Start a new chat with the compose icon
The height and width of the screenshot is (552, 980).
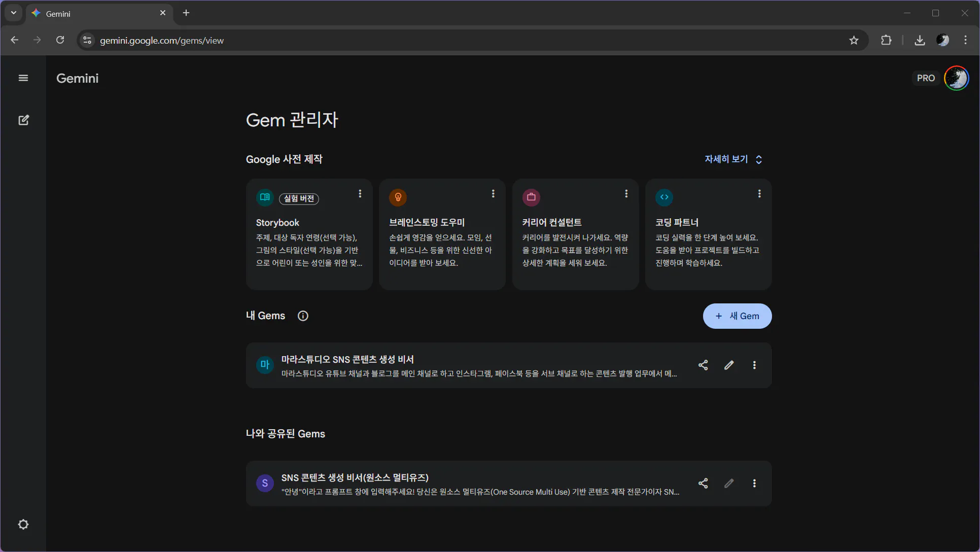coord(23,120)
